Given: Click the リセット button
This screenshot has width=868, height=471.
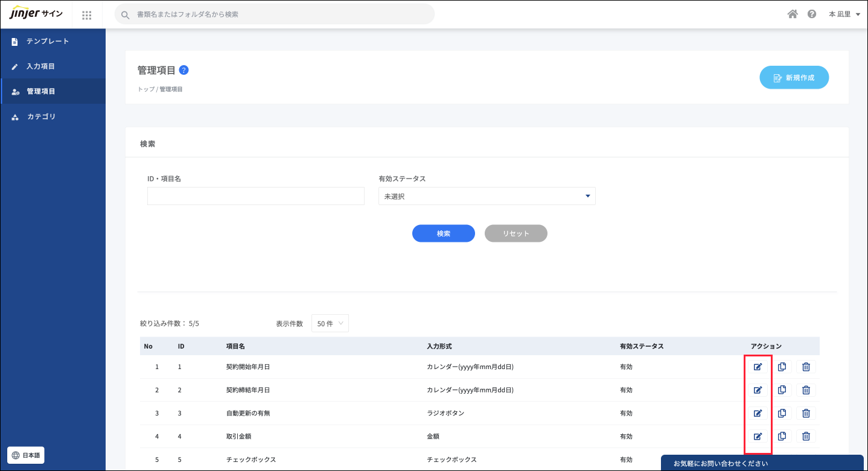Looking at the screenshot, I should 515,233.
